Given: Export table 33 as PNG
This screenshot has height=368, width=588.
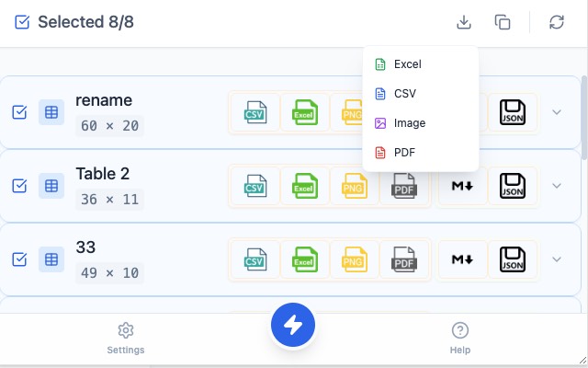Looking at the screenshot, I should pos(354,259).
